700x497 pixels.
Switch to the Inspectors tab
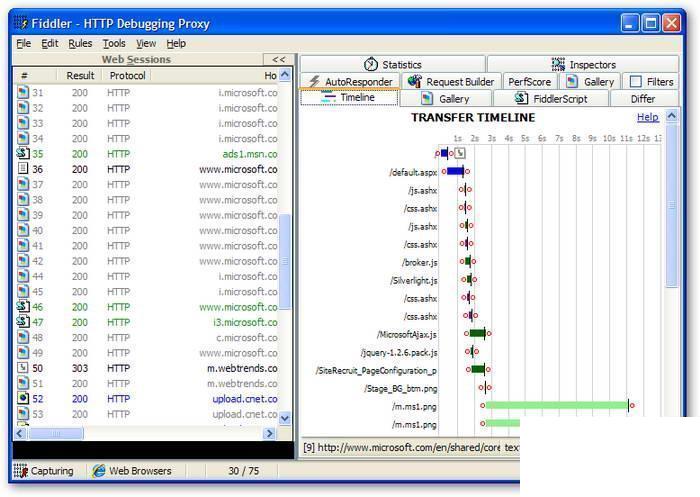583,64
